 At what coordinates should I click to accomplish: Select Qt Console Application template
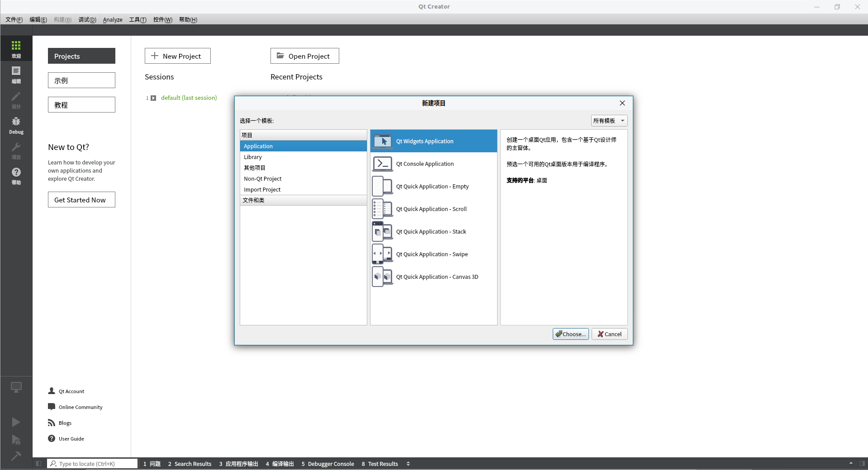(434, 164)
